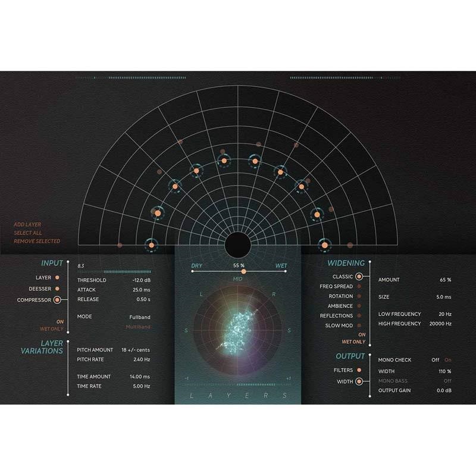Viewport: 476px width, 476px height.
Task: Click the THRESHOLD value -12.0 dB
Action: (140, 280)
